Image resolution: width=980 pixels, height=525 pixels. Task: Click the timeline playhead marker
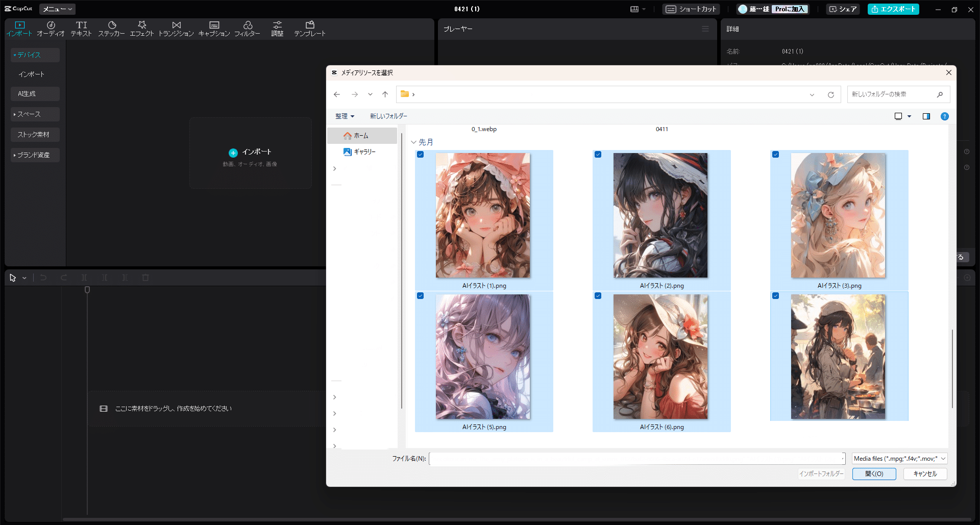click(87, 290)
